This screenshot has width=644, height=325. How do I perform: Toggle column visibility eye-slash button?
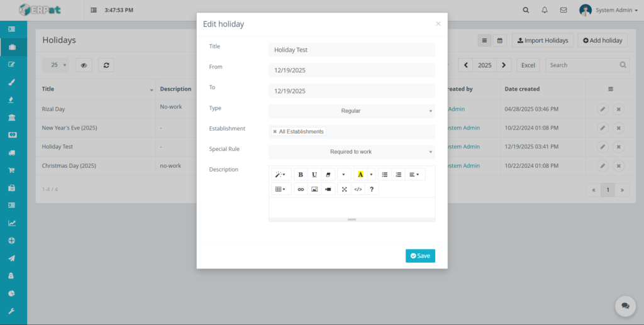[x=84, y=65]
